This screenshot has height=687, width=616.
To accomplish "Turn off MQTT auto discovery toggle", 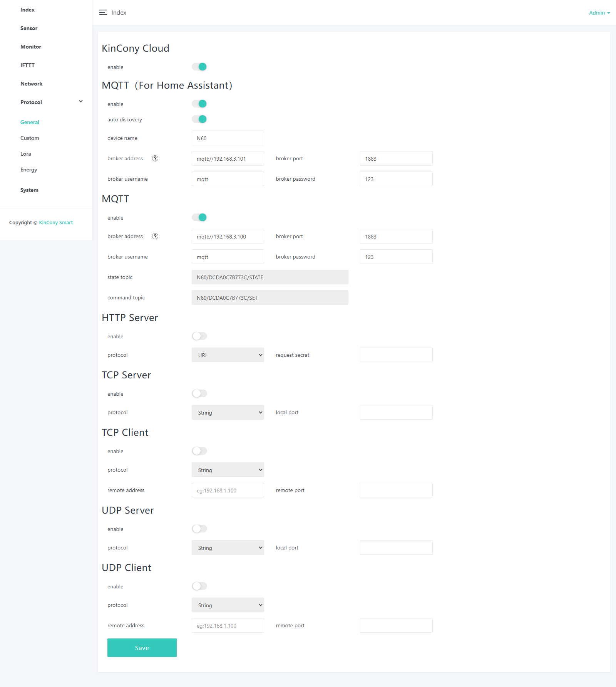I will [199, 119].
